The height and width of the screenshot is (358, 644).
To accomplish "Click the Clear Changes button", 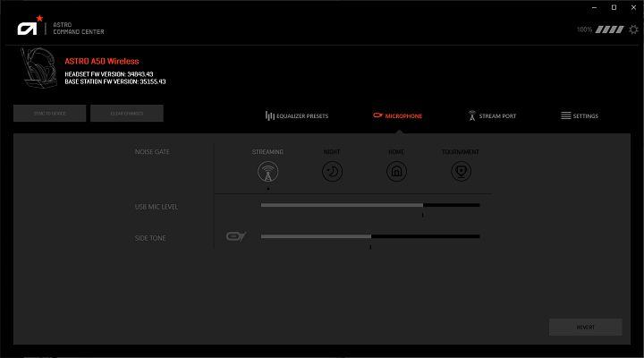I will tap(127, 114).
